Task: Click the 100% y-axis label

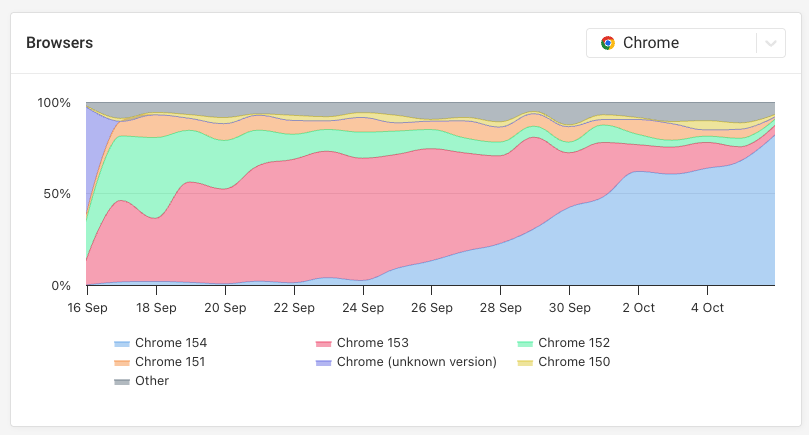Action: coord(54,103)
